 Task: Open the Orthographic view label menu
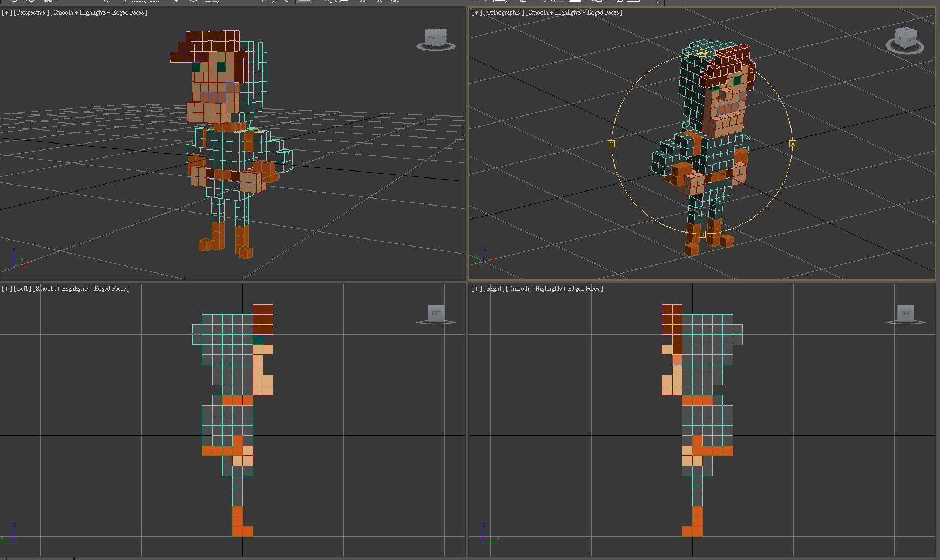503,12
